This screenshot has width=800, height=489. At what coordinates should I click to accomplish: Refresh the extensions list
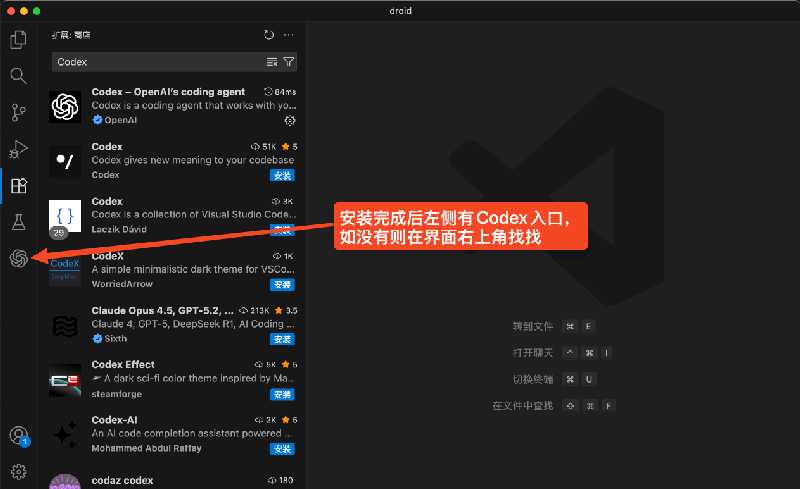[269, 35]
